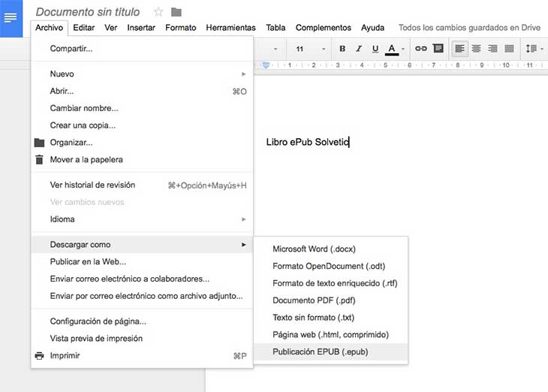
Task: Insert a link with the chain icon
Action: pos(421,49)
